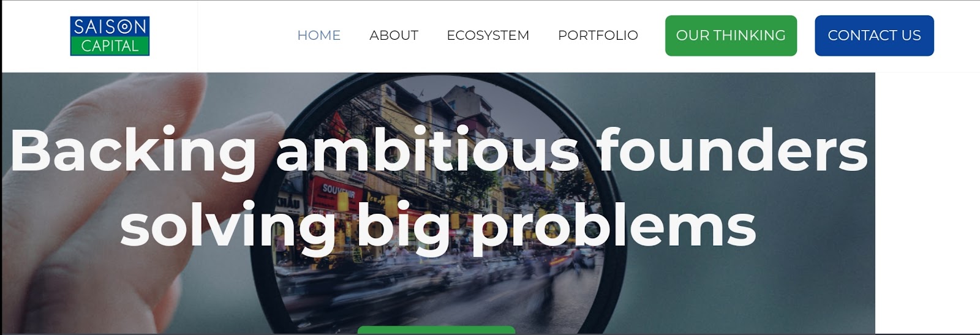This screenshot has height=335, width=980.
Task: Click the Saison Capital logo
Action: coord(110,36)
